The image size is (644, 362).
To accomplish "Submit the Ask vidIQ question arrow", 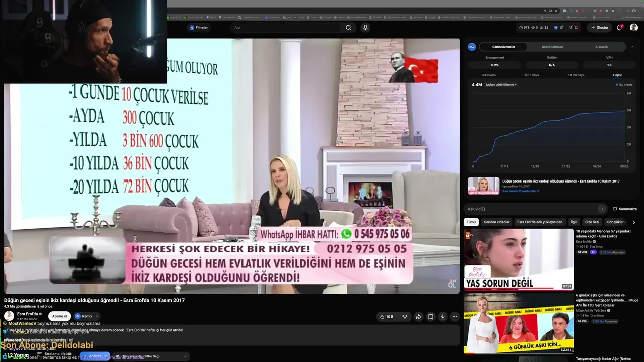I will [x=602, y=209].
